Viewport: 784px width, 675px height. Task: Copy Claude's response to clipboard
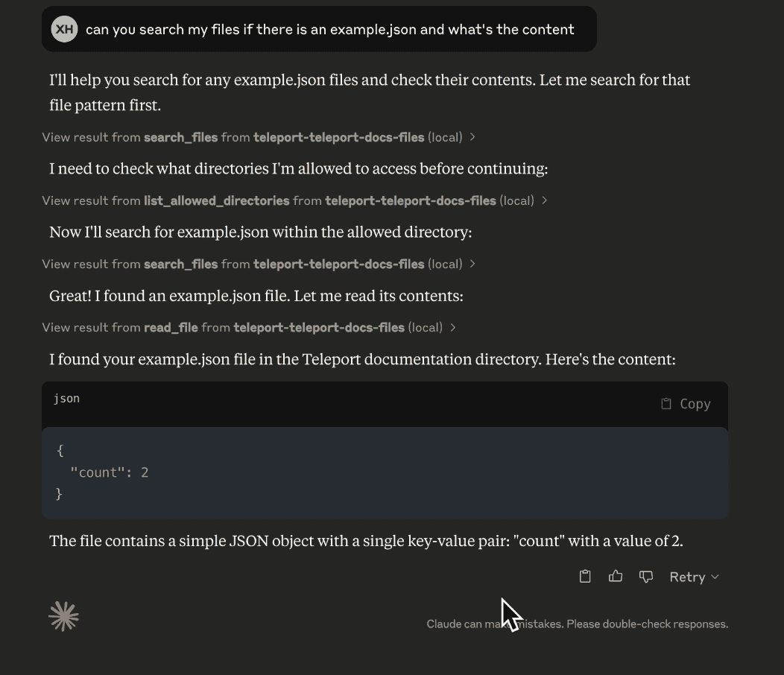point(585,576)
